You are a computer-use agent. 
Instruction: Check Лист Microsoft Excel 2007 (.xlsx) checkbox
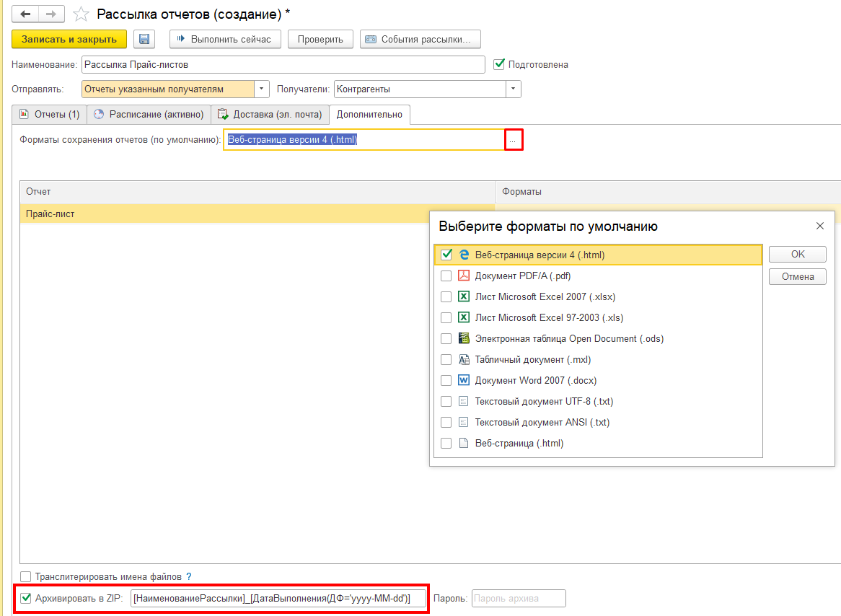coord(446,296)
